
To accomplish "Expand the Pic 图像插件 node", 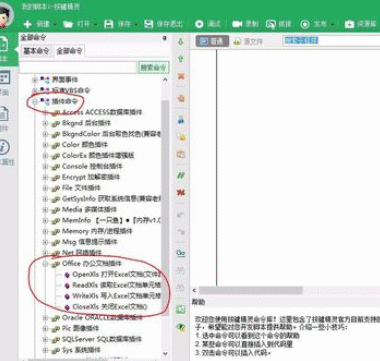I will coord(45,328).
